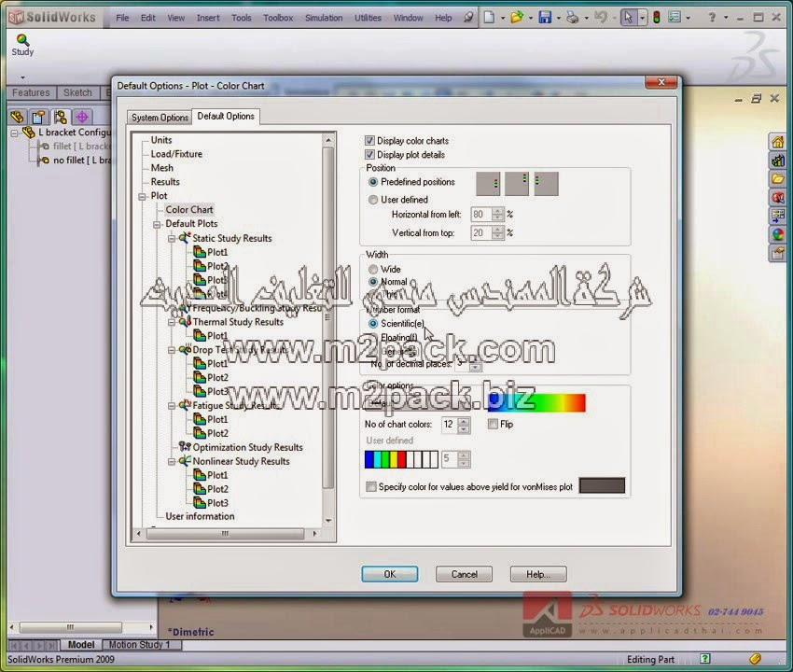This screenshot has width=793, height=672.
Task: Collapse Thermal Study Results node
Action: coord(172,322)
